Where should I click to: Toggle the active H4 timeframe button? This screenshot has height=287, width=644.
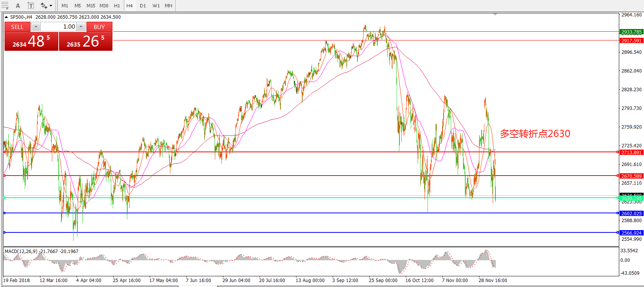point(130,6)
